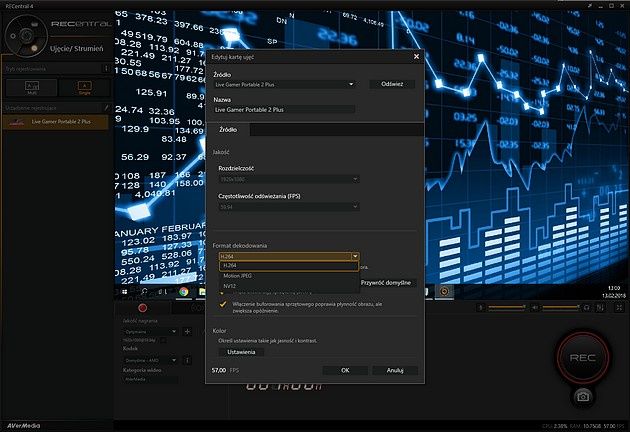Open Kodek dropdown
630x432 pixels.
tap(150, 360)
